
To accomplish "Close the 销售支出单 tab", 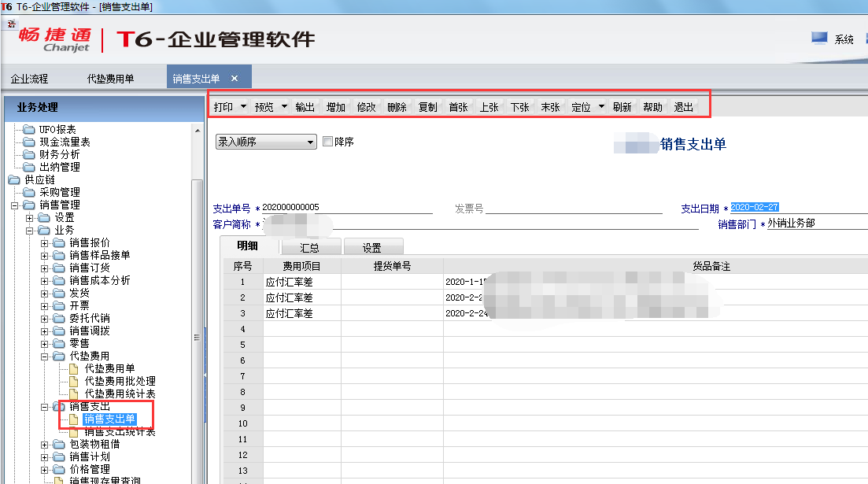I will pos(235,78).
